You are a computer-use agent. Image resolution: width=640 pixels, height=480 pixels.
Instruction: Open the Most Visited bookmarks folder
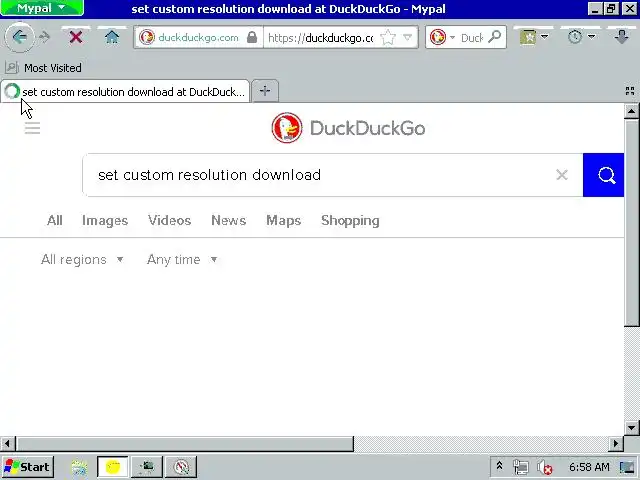coord(44,68)
